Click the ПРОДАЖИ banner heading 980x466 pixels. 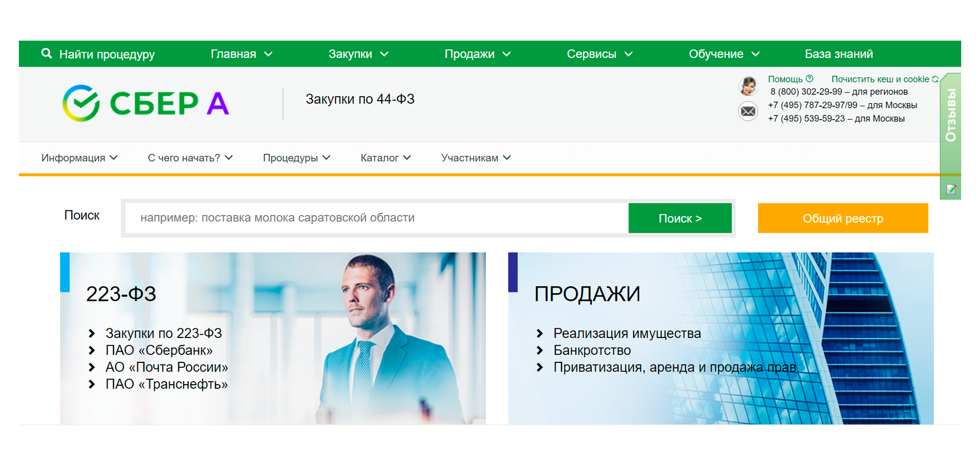pyautogui.click(x=587, y=294)
